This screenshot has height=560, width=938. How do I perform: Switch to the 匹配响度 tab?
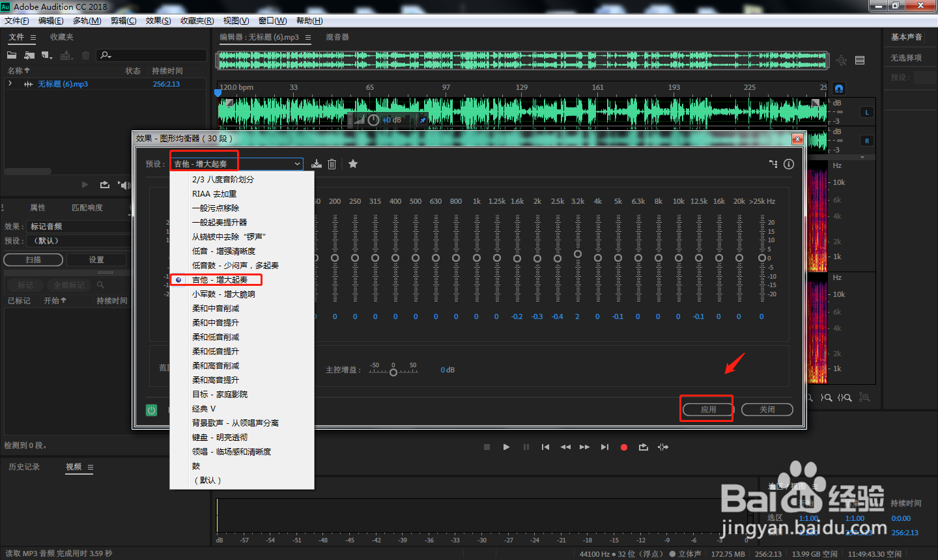87,208
